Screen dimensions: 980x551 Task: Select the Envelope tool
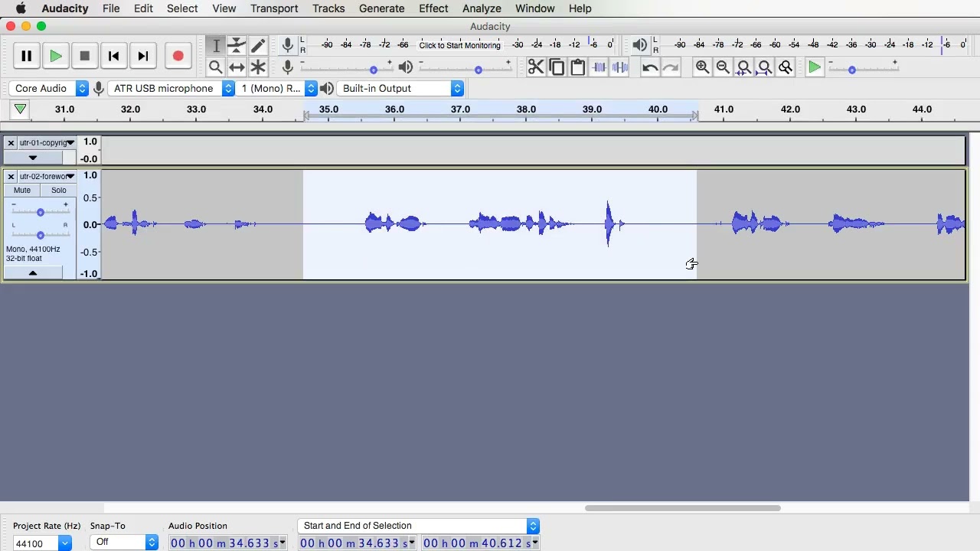[x=237, y=46]
